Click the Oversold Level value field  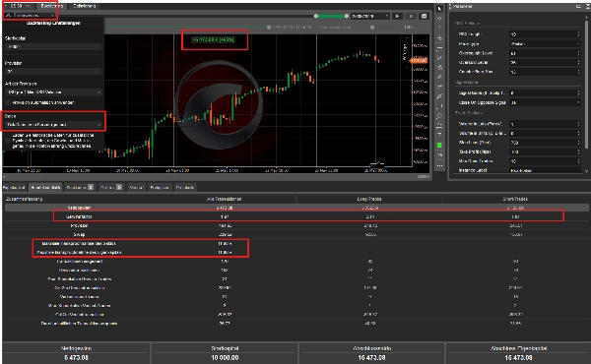[545, 63]
